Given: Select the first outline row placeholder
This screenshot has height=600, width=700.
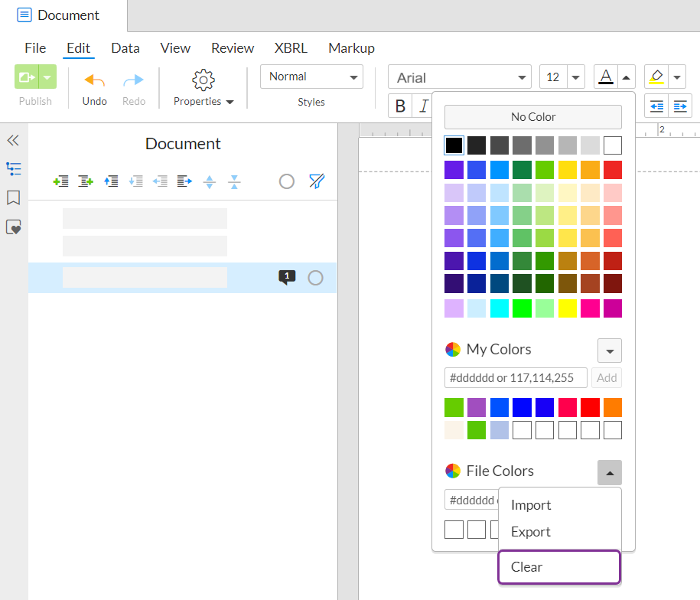Looking at the screenshot, I should tap(145, 218).
